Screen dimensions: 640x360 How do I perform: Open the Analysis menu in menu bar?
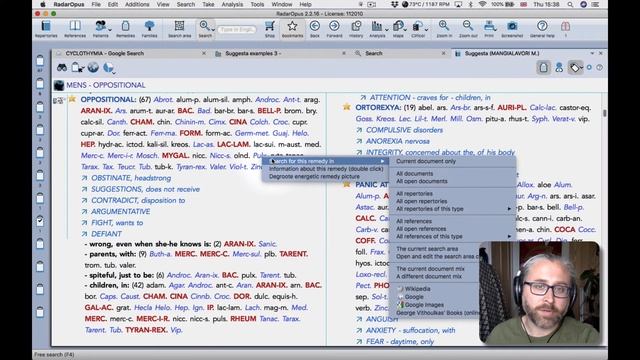(232, 4)
